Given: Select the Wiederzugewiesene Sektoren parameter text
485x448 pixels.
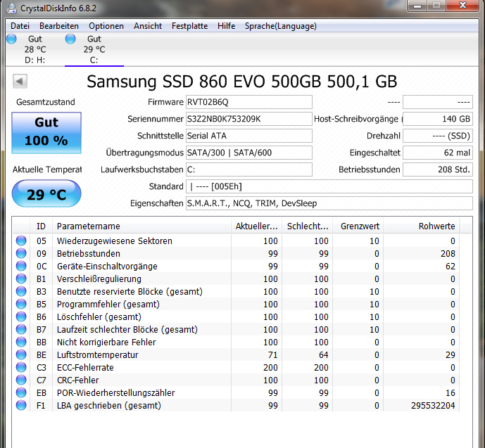Looking at the screenshot, I should point(115,241).
